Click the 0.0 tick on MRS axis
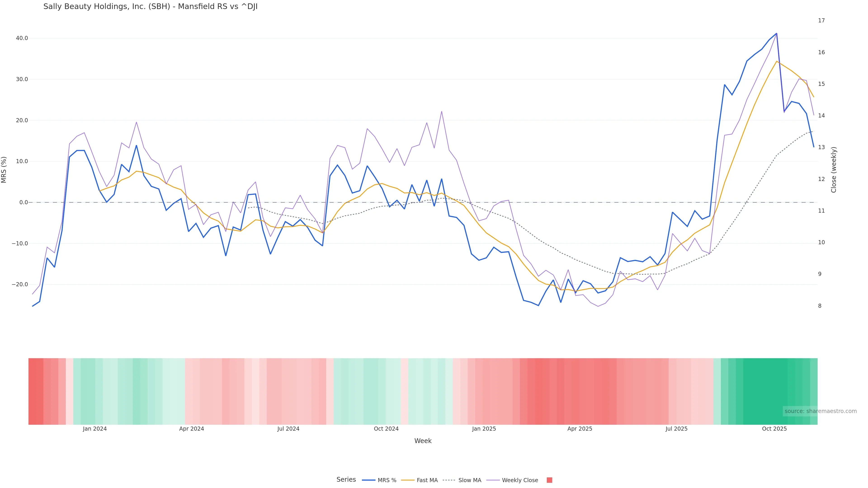 (24, 202)
